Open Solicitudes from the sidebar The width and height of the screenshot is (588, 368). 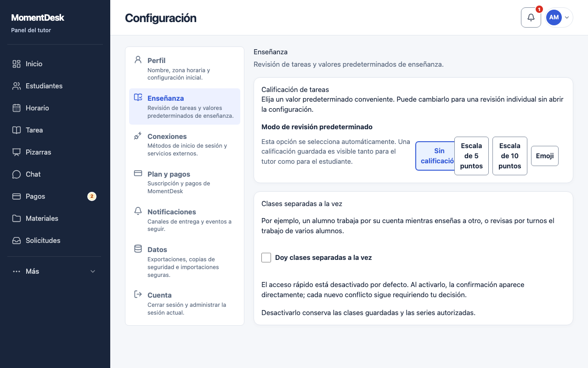pyautogui.click(x=55, y=241)
